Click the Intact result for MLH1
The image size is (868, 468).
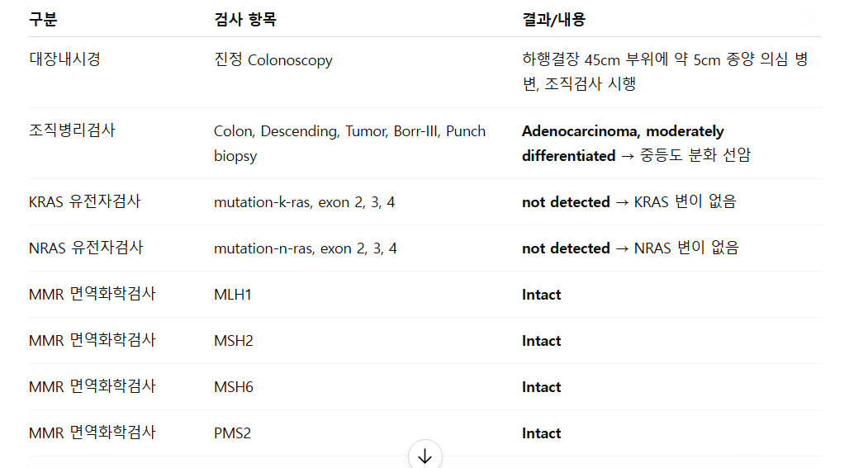click(542, 295)
